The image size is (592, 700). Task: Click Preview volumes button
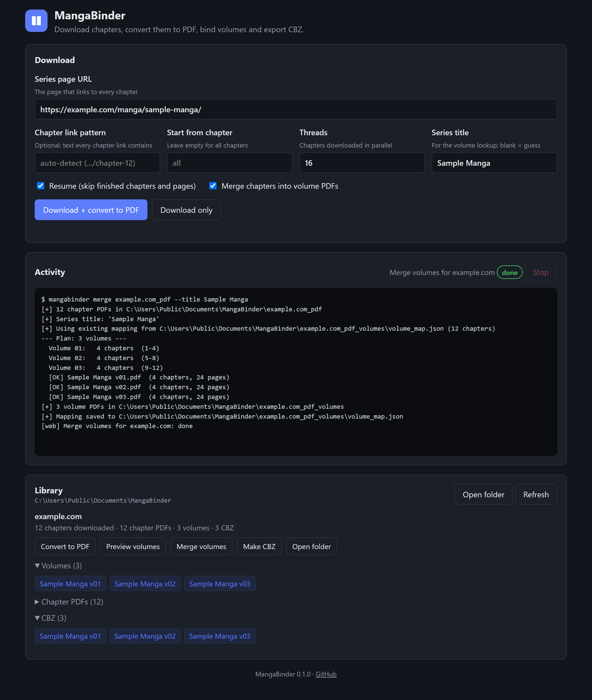pyautogui.click(x=133, y=546)
